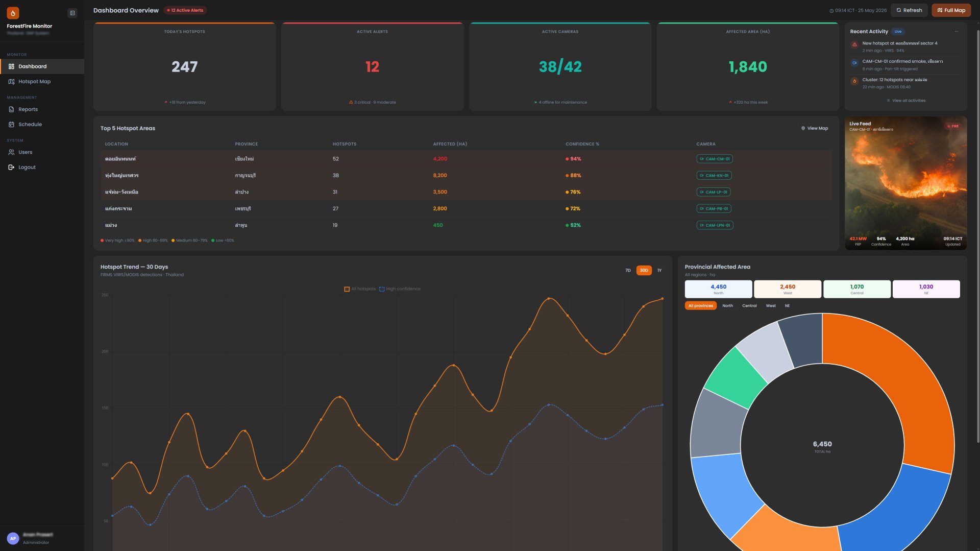Screen dimensions: 980x551
Task: Open the Live Feed fire thumbnail
Action: pos(905,183)
